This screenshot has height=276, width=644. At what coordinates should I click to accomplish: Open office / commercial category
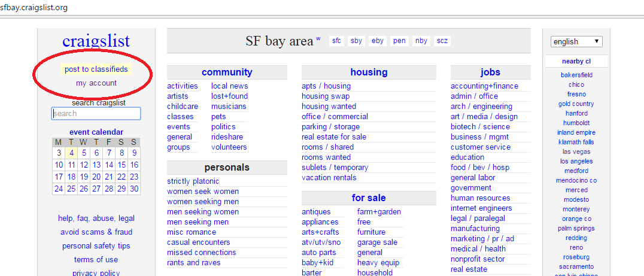335,116
